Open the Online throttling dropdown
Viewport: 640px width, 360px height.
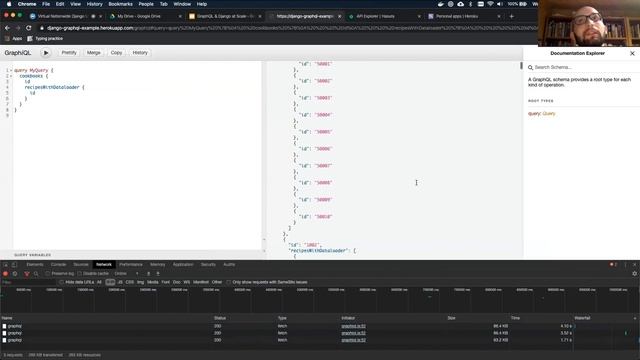(126, 273)
